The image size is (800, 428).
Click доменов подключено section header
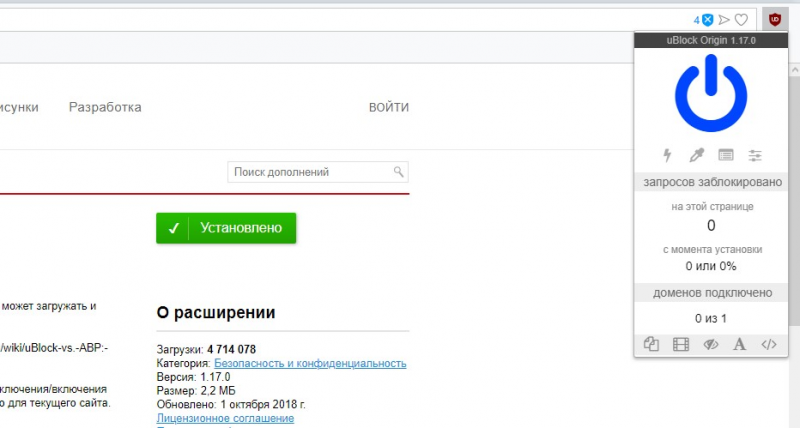click(711, 293)
